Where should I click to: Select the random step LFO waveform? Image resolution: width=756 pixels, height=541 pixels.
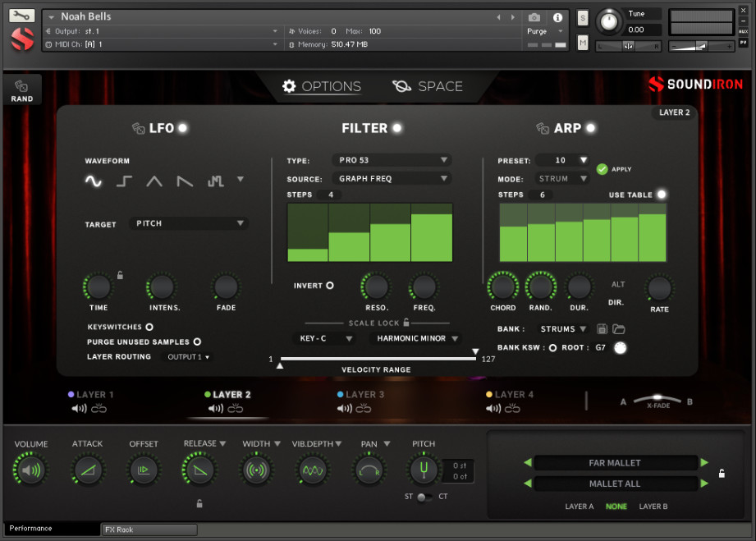(x=215, y=181)
